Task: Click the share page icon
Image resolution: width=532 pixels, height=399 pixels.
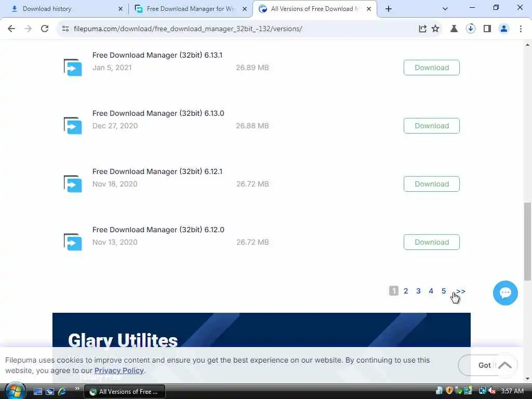Action: click(422, 29)
